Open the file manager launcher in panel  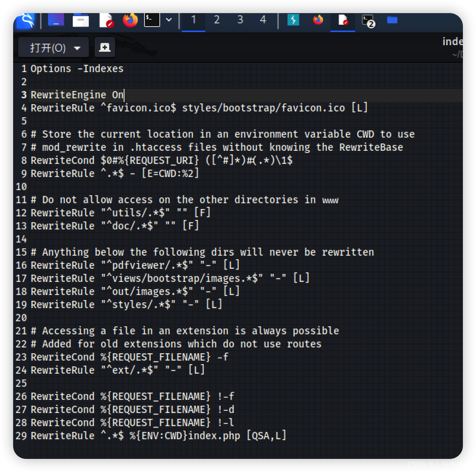(80, 20)
